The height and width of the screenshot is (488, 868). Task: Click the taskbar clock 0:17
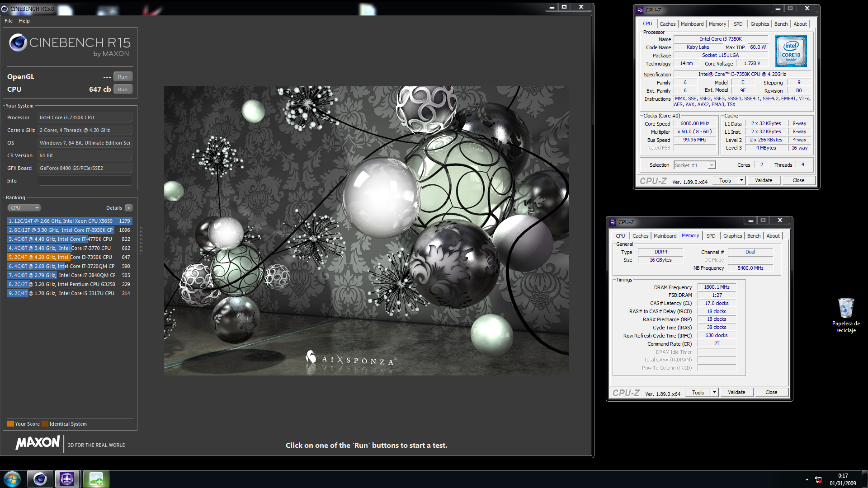pos(843,476)
